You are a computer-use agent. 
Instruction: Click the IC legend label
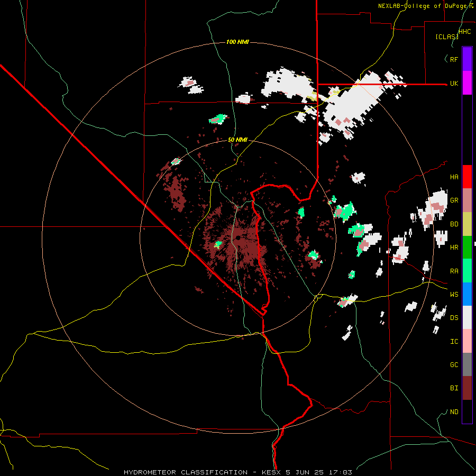coord(454,341)
